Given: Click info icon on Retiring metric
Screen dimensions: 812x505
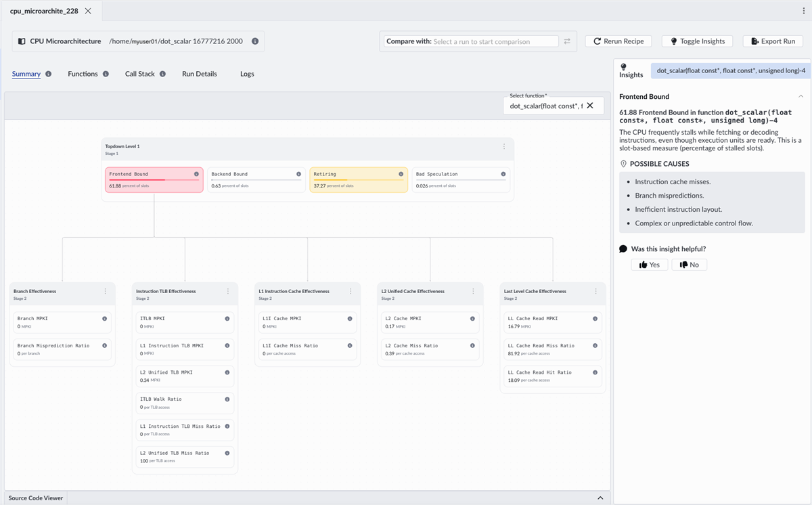Looking at the screenshot, I should [x=401, y=174].
